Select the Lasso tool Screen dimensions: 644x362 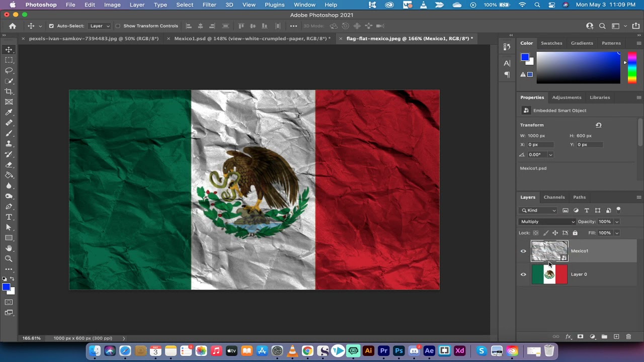(9, 70)
